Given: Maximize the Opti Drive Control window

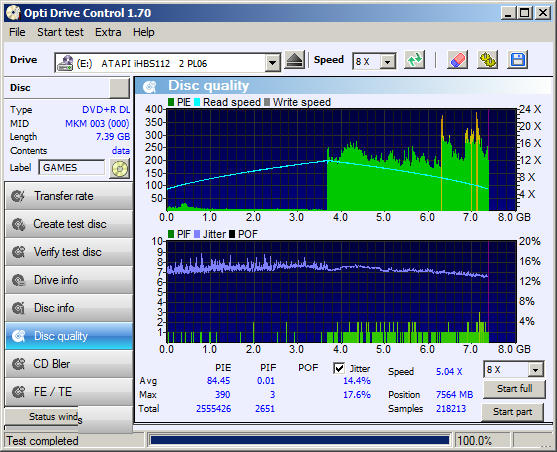Looking at the screenshot, I should point(524,13).
